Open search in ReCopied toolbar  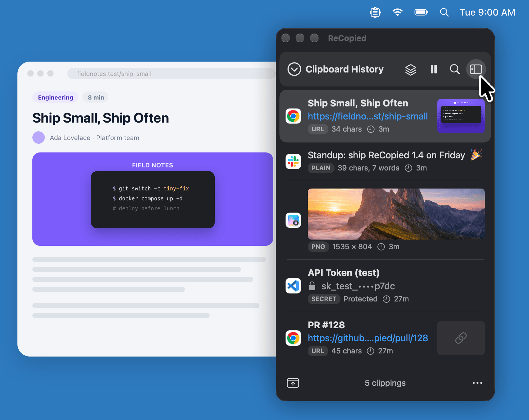pos(455,69)
